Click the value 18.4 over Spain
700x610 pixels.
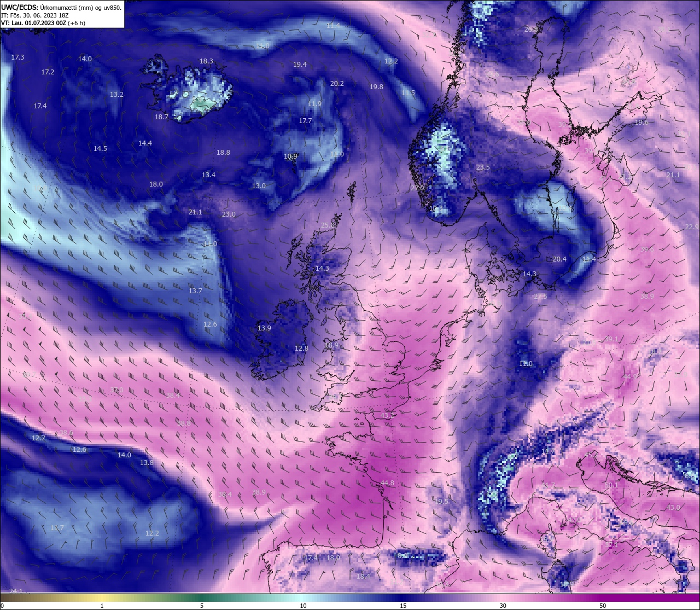(x=363, y=577)
